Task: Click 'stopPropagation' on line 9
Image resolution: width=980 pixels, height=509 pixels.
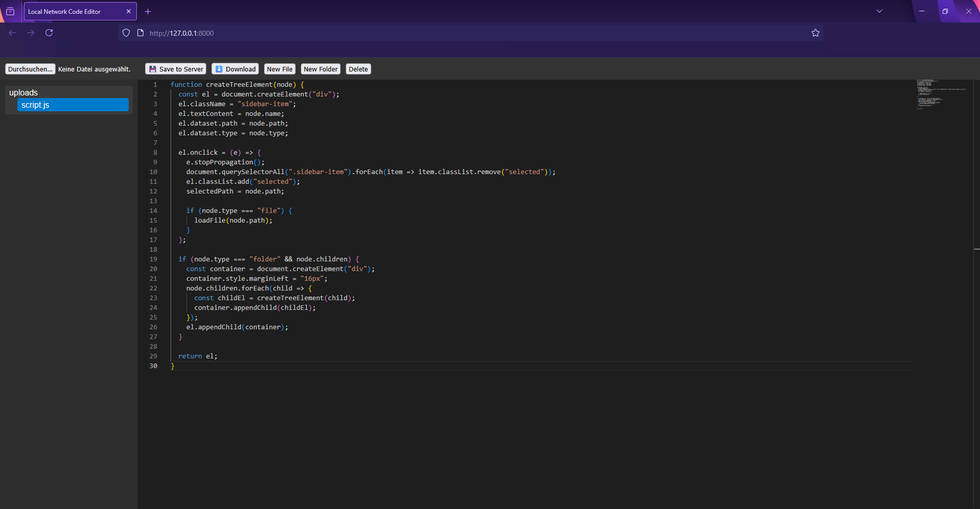Action: coord(224,162)
